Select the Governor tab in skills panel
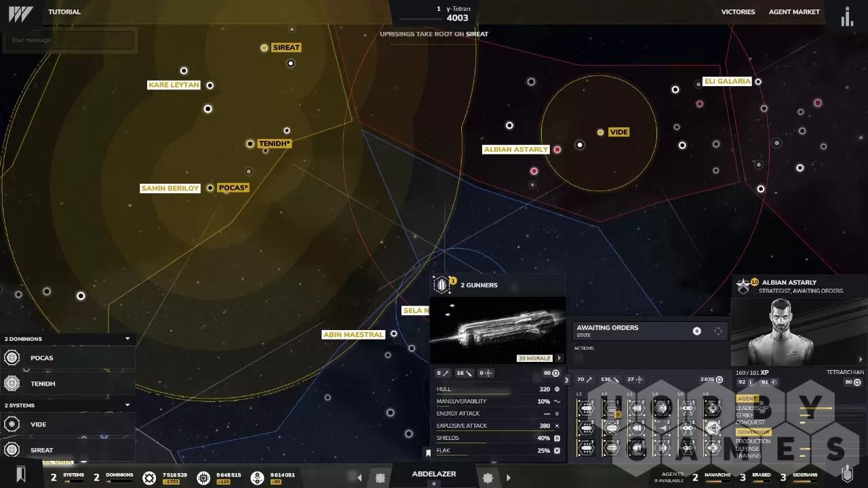This screenshot has width=868, height=488. click(x=753, y=432)
